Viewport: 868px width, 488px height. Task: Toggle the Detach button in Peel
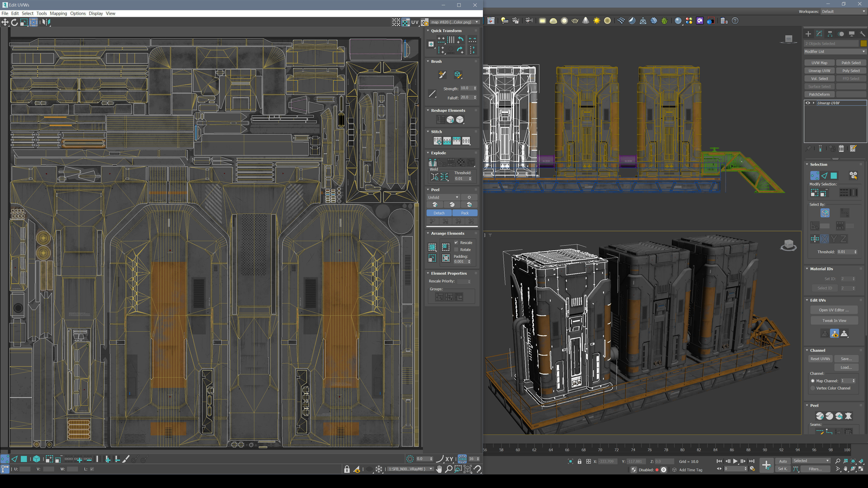439,213
